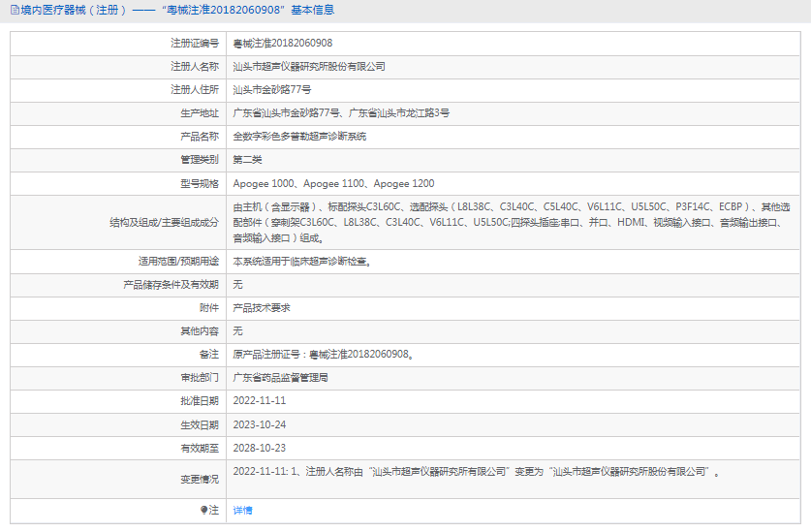Click address value 汕头市金砂路77号
This screenshot has width=811, height=532.
272,89
